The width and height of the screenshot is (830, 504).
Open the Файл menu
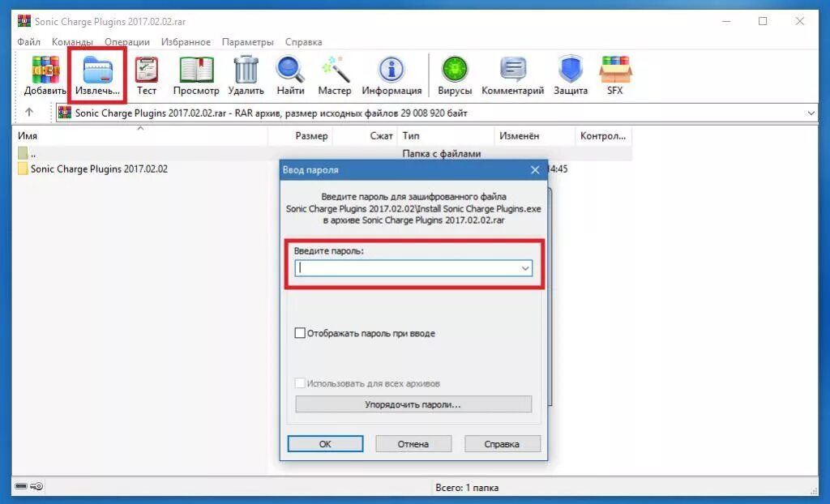pyautogui.click(x=28, y=42)
